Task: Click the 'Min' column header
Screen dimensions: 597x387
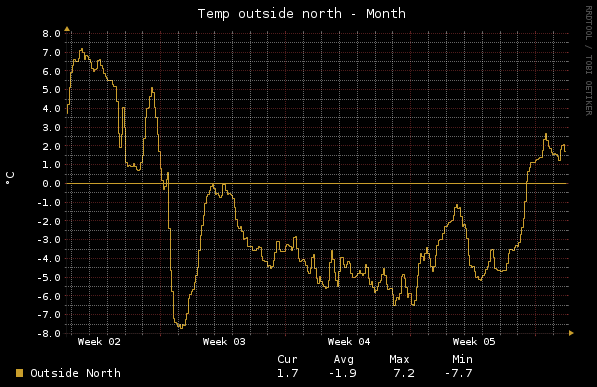Action: (462, 359)
